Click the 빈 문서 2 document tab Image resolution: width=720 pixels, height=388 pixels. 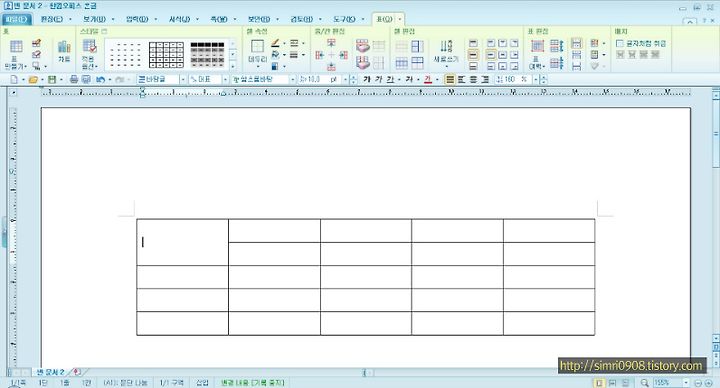tap(51, 372)
